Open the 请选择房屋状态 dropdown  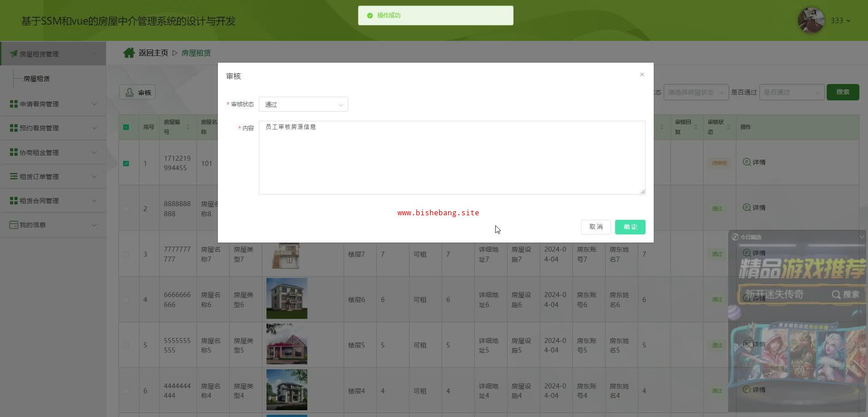(696, 92)
